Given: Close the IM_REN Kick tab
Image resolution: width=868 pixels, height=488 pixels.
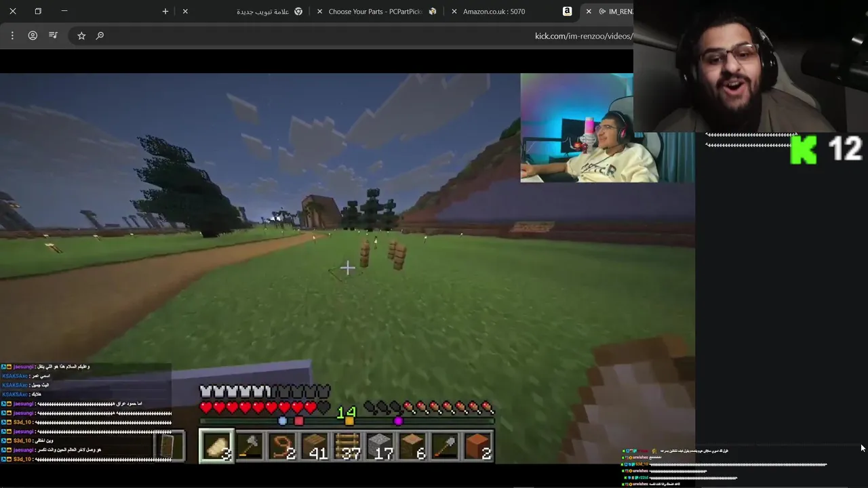Looking at the screenshot, I should [x=589, y=12].
